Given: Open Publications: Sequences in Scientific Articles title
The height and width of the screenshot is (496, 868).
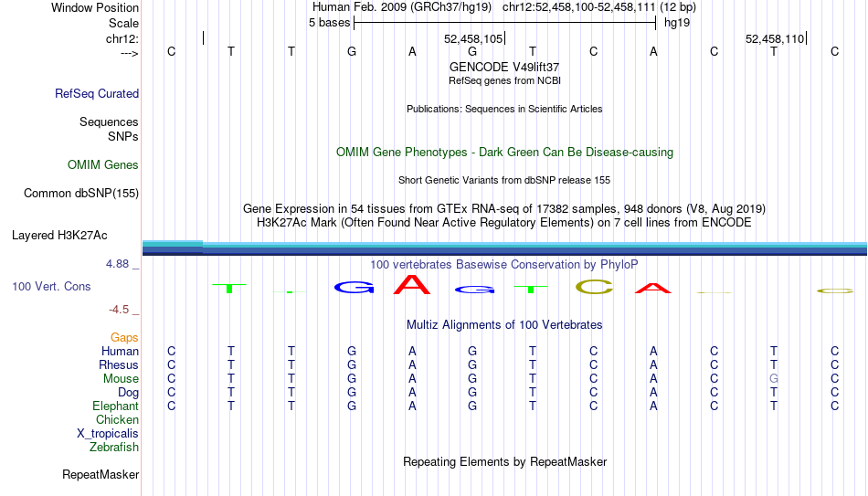Looking at the screenshot, I should coord(504,109).
